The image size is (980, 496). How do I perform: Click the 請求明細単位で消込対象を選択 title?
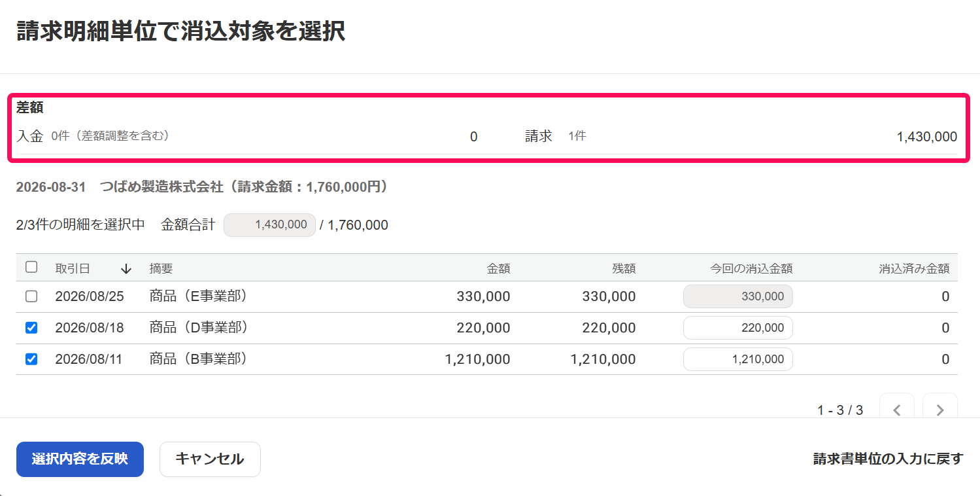point(181,31)
